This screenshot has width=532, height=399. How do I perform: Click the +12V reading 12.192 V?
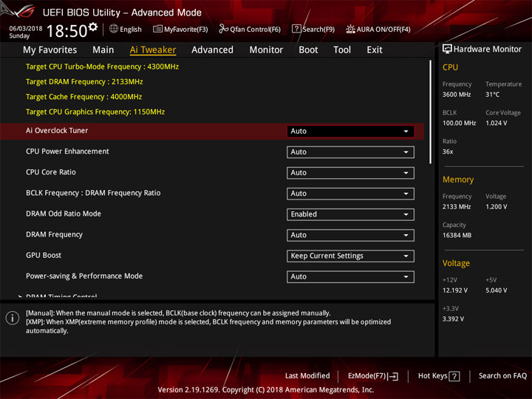pyautogui.click(x=455, y=290)
